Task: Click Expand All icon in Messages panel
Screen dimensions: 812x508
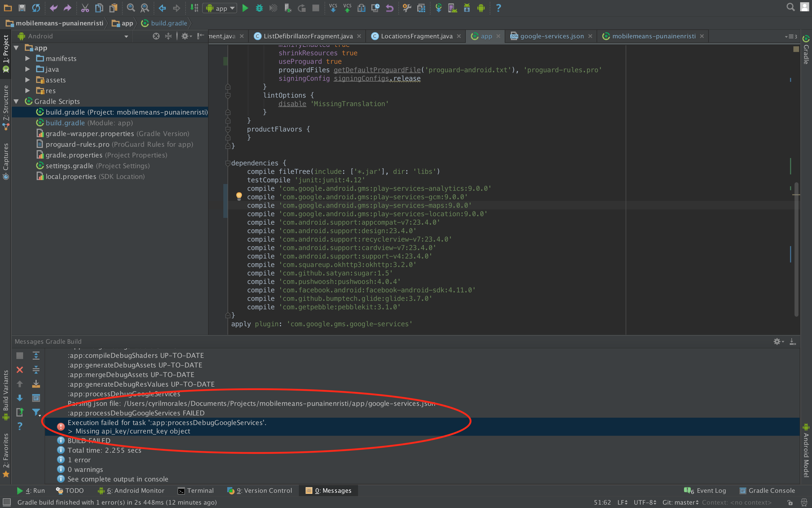Action: tap(36, 356)
